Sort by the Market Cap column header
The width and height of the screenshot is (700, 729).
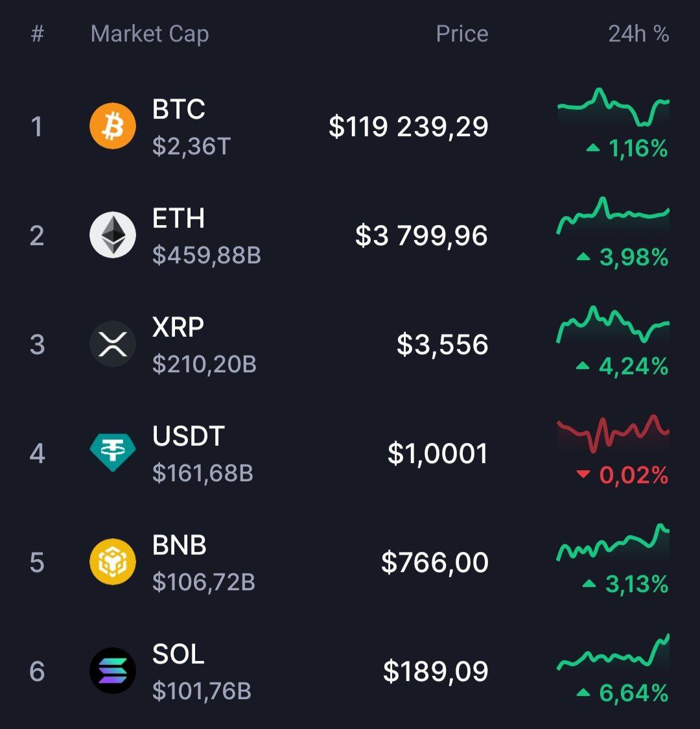pos(150,34)
